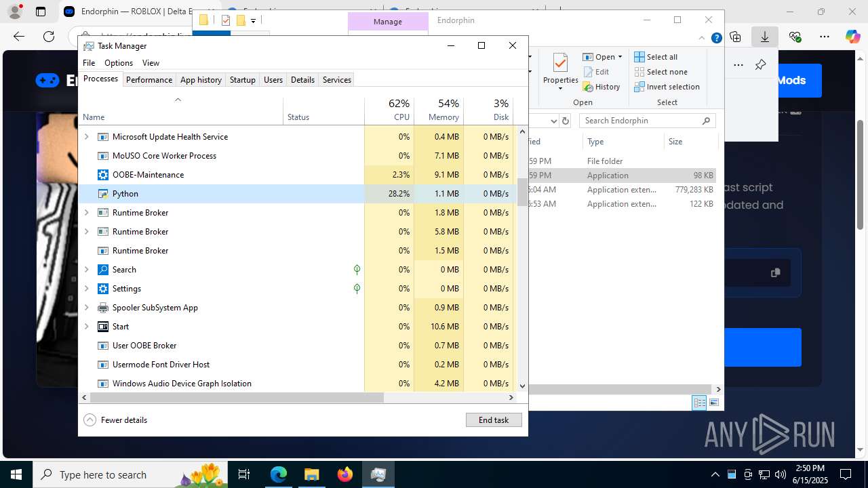Screen dimensions: 868x488
Task: Click the MoUSO Core Worker Process icon
Action: (103, 156)
